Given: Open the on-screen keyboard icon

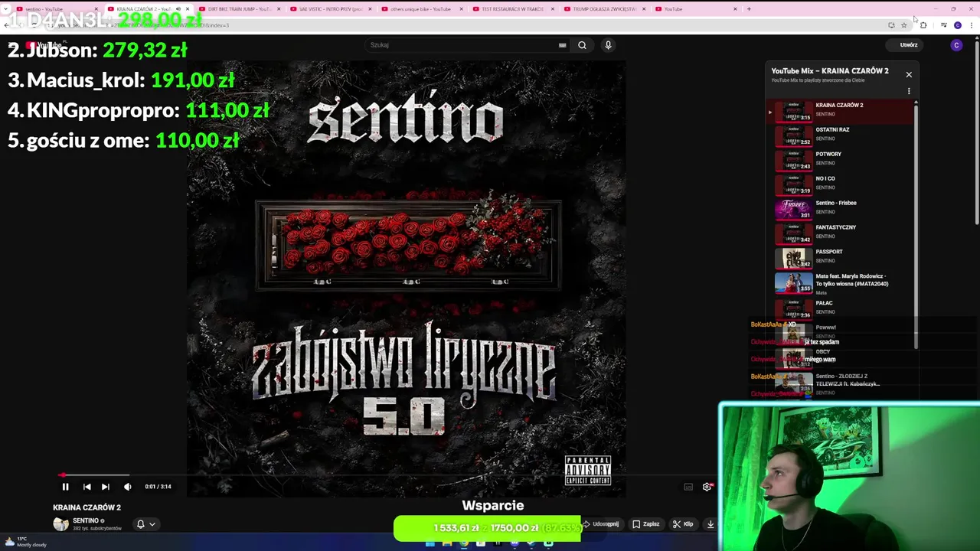Looking at the screenshot, I should [563, 45].
